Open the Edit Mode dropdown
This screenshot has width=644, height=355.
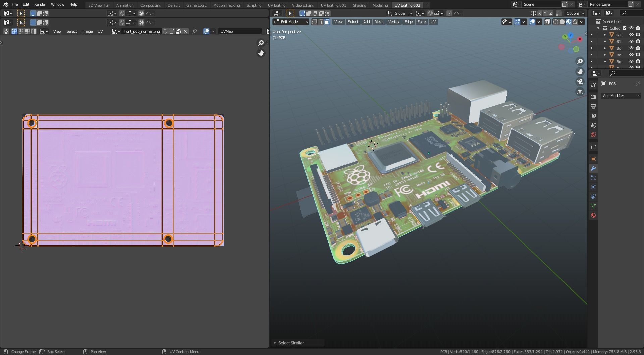[x=291, y=22]
